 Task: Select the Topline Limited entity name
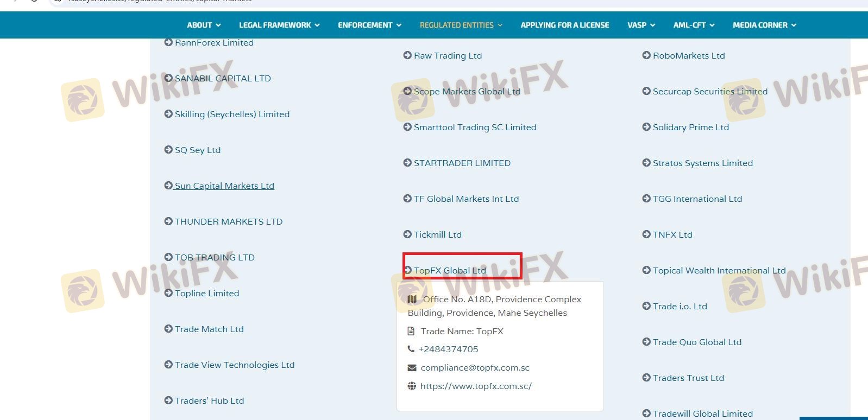pyautogui.click(x=207, y=293)
